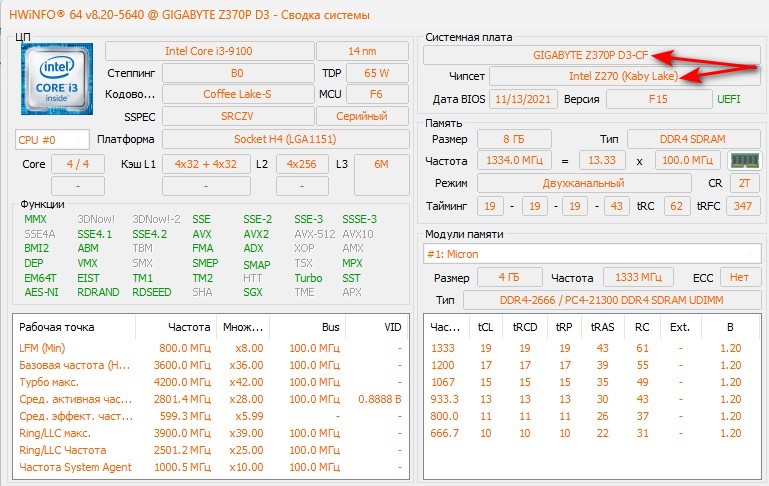Click the tCL column header
The width and height of the screenshot is (769, 486).
pos(486,327)
